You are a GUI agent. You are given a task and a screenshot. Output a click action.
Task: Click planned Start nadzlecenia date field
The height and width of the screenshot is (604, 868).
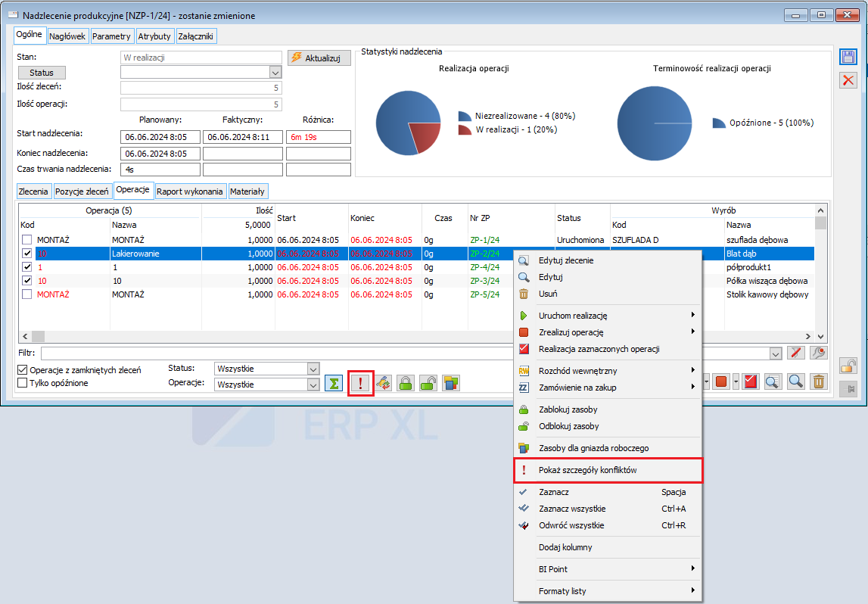point(160,137)
